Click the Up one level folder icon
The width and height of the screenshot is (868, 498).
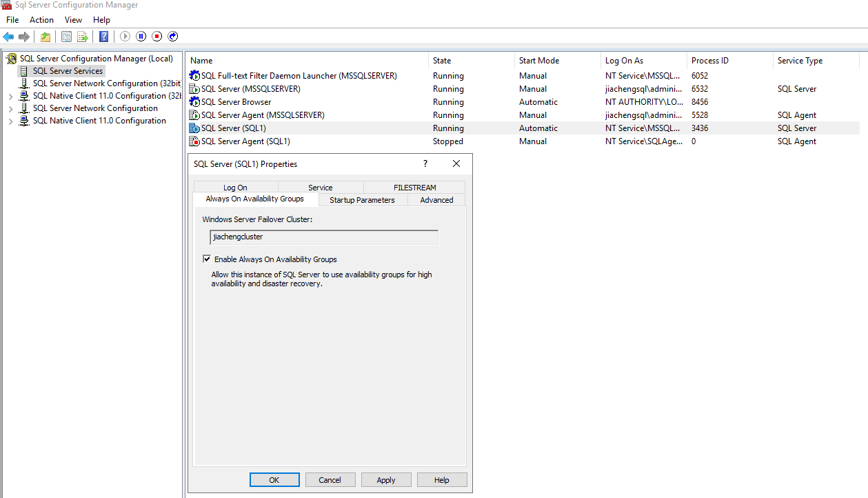click(46, 37)
